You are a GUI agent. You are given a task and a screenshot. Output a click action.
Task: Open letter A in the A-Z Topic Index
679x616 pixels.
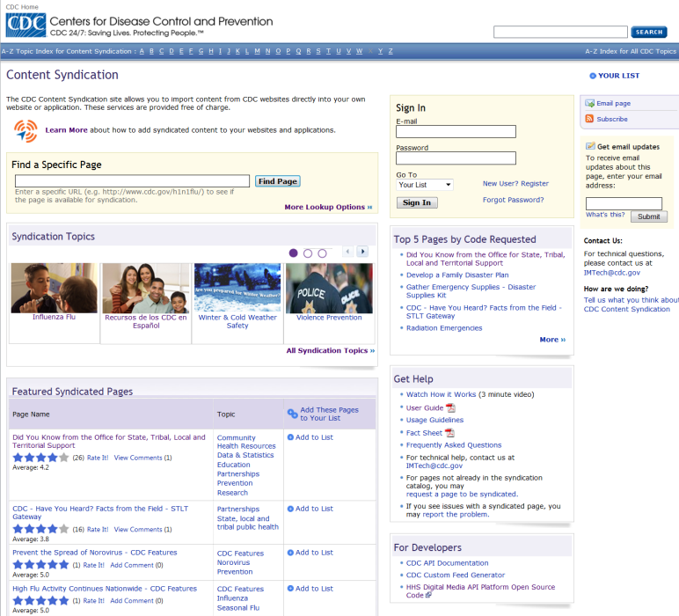142,51
